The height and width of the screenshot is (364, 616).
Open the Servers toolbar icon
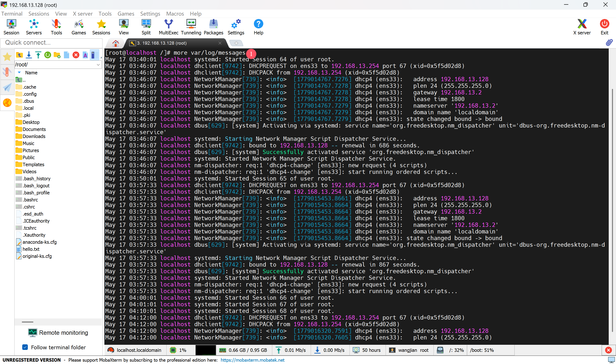coord(34,27)
